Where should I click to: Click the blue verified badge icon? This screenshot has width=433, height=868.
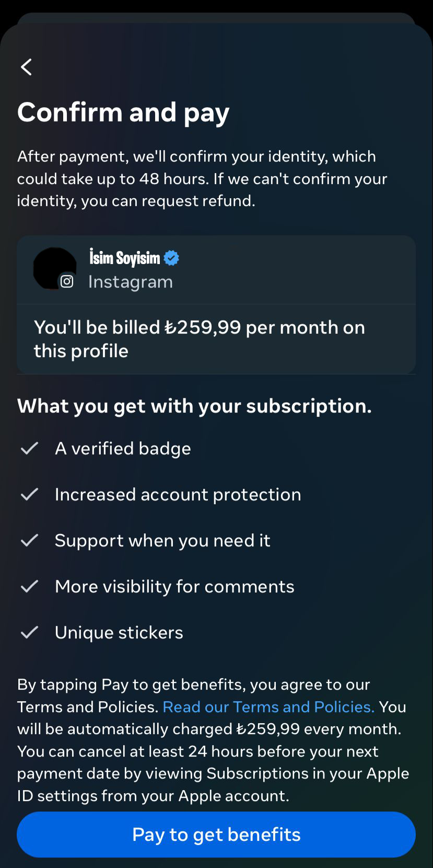tap(171, 258)
